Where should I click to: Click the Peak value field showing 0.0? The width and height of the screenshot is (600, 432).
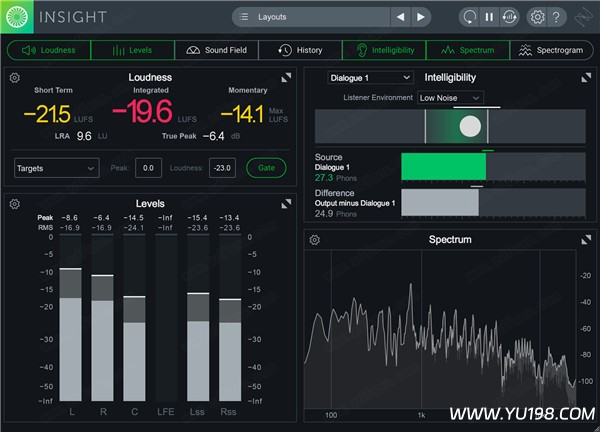click(148, 168)
